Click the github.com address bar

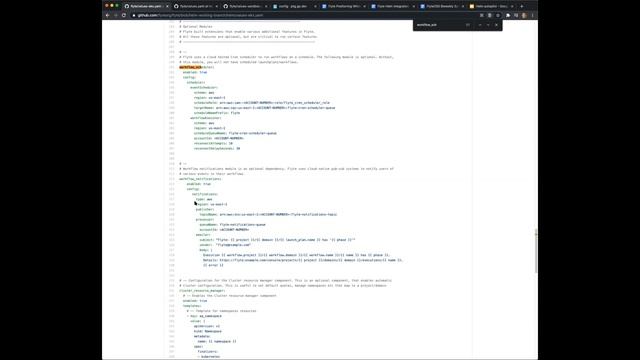(x=302, y=15)
